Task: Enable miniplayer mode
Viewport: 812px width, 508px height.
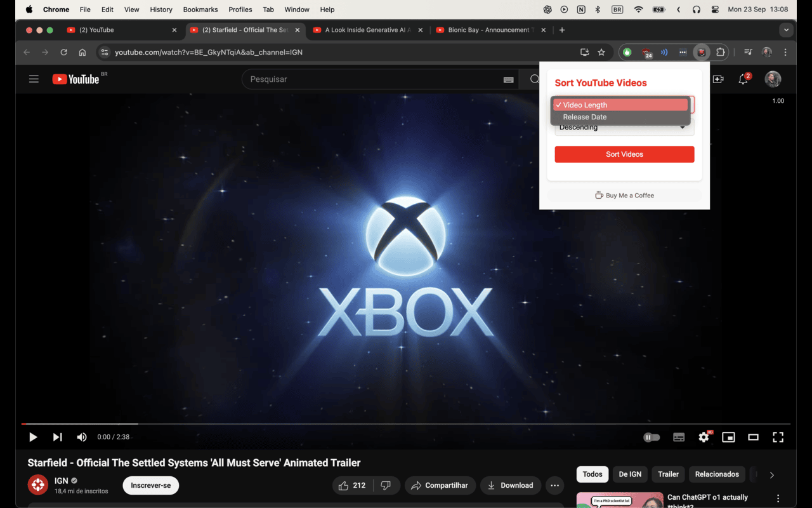Action: coord(728,437)
